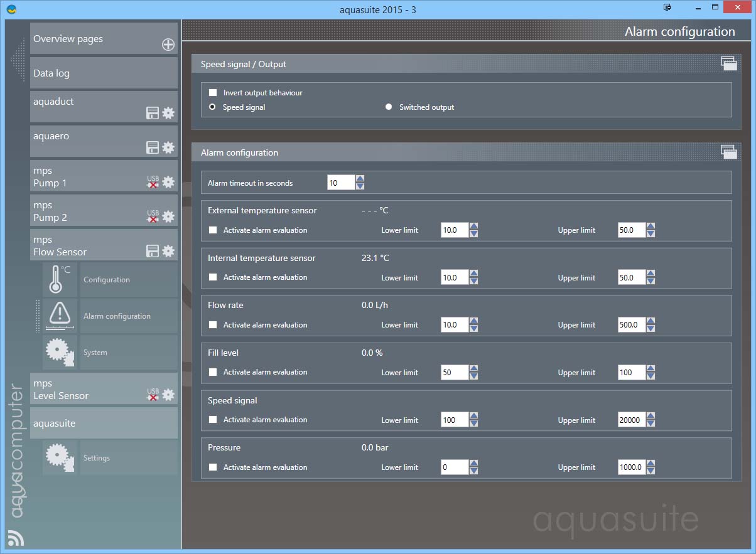This screenshot has width=756, height=554.
Task: Activate alarm evaluation for Pressure
Action: point(213,467)
